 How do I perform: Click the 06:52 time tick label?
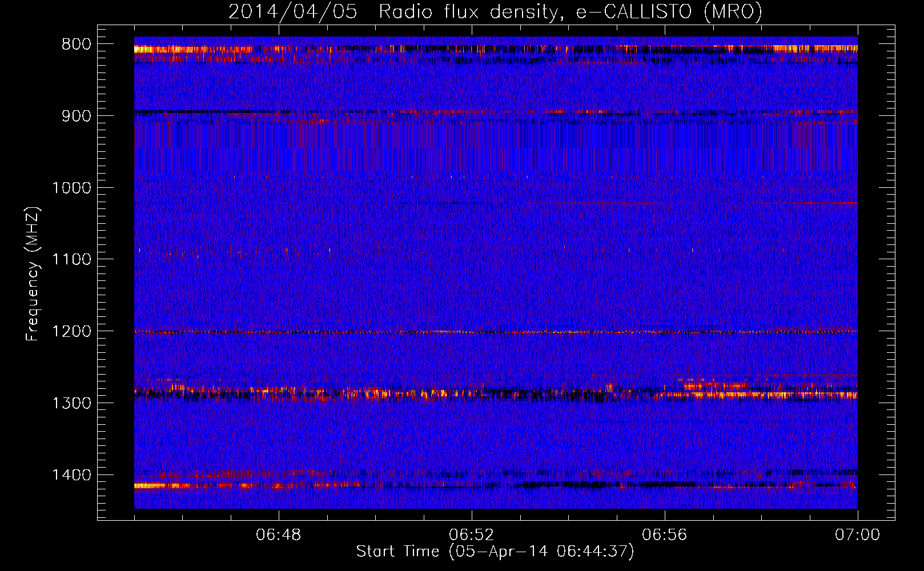click(x=472, y=535)
